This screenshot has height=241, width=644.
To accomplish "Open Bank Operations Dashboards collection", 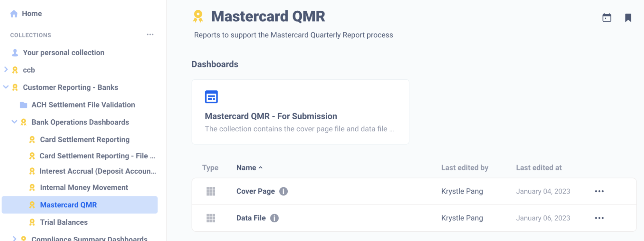I will click(80, 122).
